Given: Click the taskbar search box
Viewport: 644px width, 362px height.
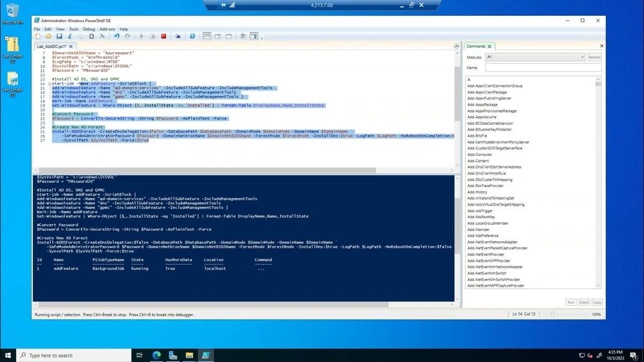Looking at the screenshot, I should (74, 355).
